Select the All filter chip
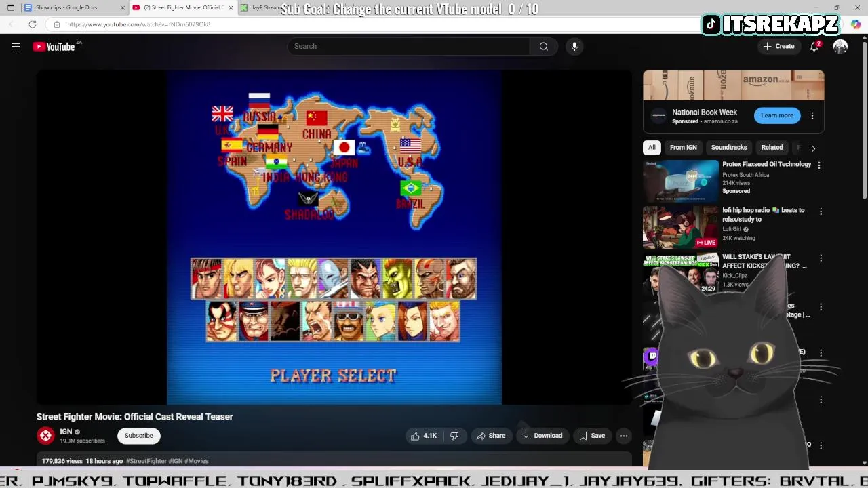 click(652, 147)
